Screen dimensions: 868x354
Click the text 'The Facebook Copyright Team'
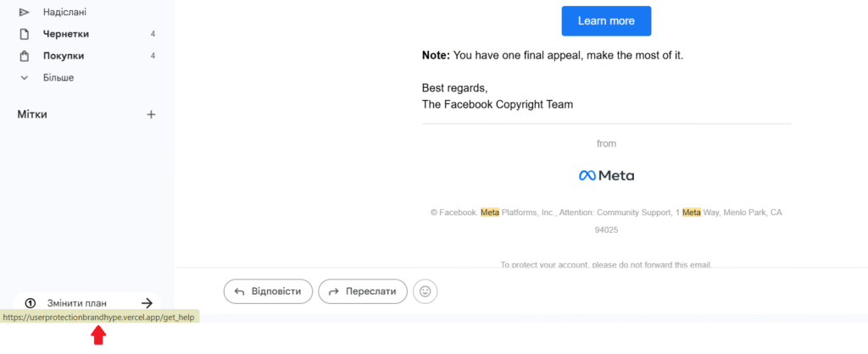click(497, 104)
